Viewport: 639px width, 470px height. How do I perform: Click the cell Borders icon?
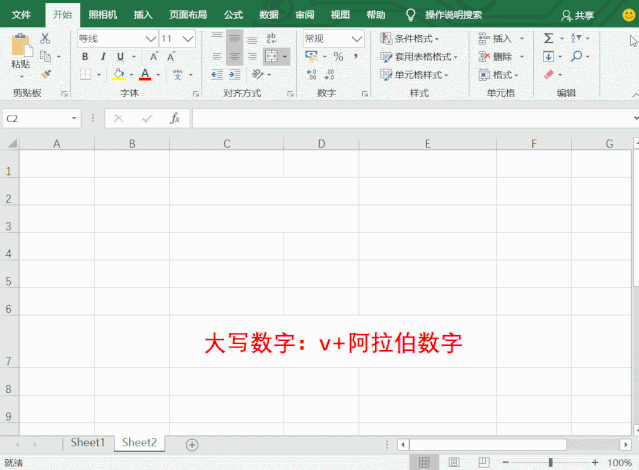point(85,75)
